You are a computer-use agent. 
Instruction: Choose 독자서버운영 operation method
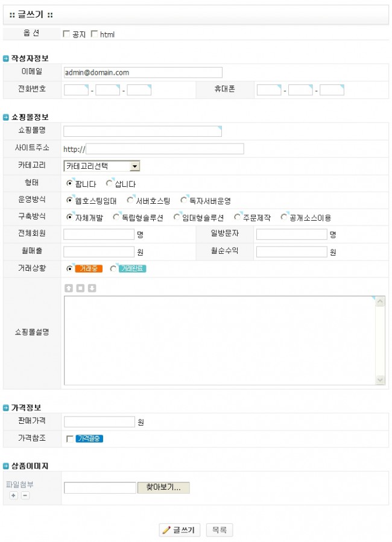pyautogui.click(x=184, y=200)
